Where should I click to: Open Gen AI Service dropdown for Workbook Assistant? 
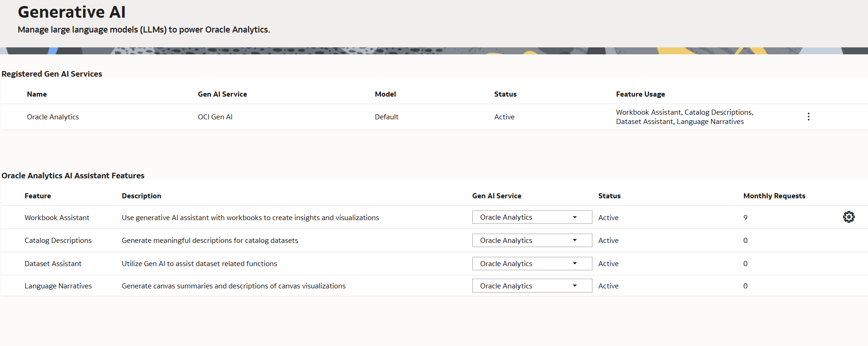point(532,217)
